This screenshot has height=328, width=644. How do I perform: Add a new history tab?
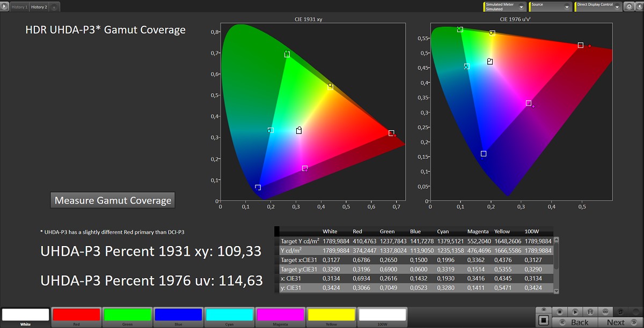click(x=54, y=8)
